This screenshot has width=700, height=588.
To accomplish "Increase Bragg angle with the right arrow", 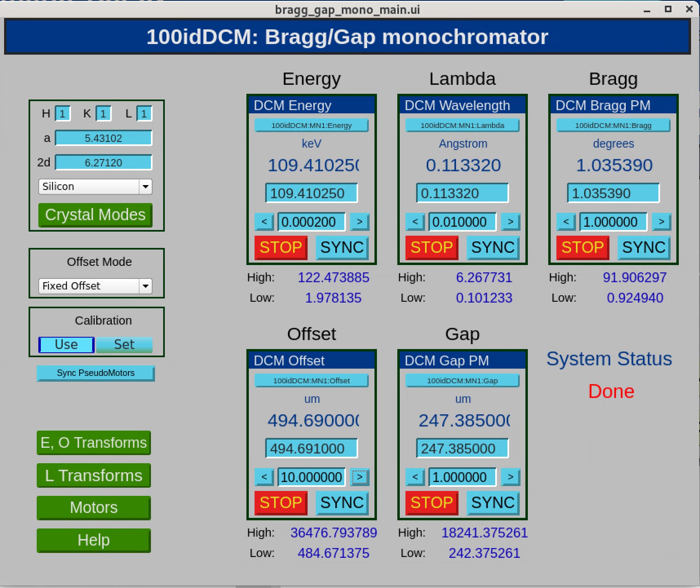I will (x=661, y=222).
